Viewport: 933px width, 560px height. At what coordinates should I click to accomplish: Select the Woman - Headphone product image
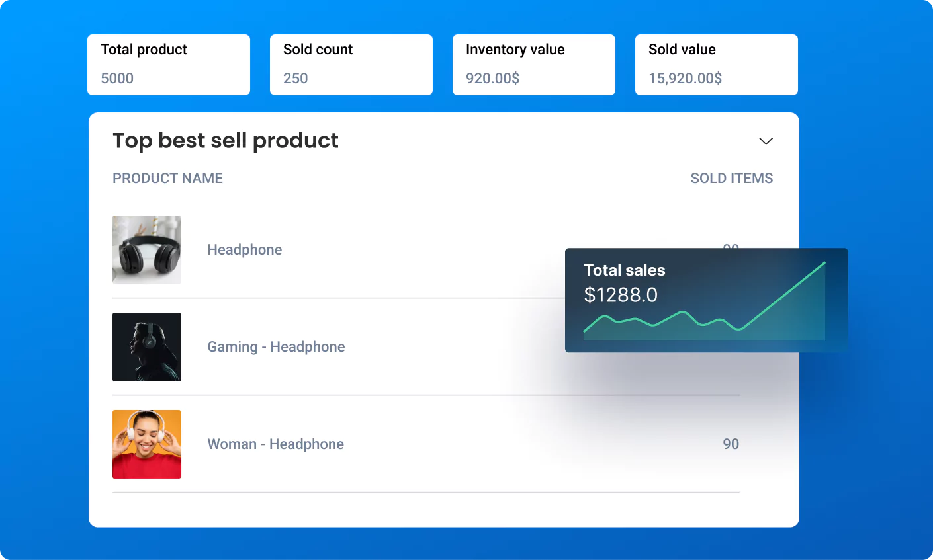(x=147, y=444)
